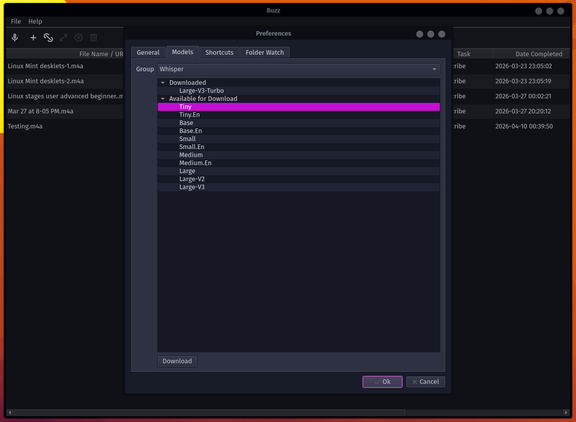Confirm preferences with the Ok button
576x422 pixels.
[x=382, y=382]
